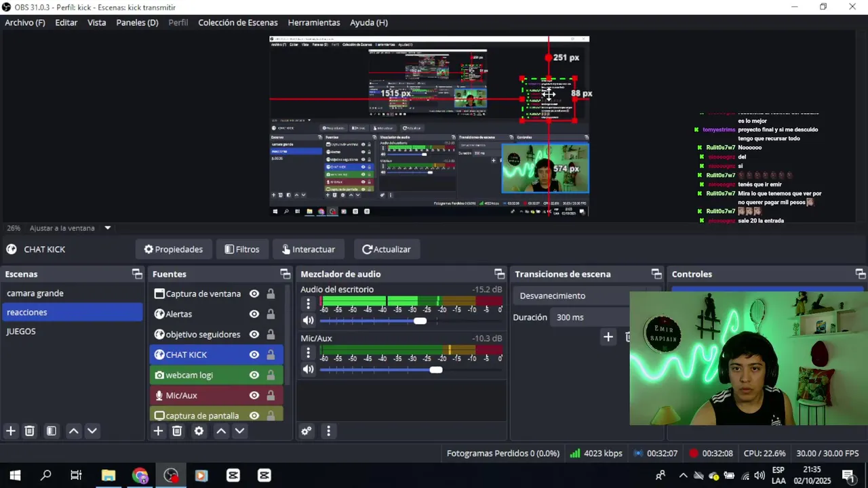The height and width of the screenshot is (488, 868).
Task: Open Mic/Aux options three dots
Action: click(x=309, y=352)
